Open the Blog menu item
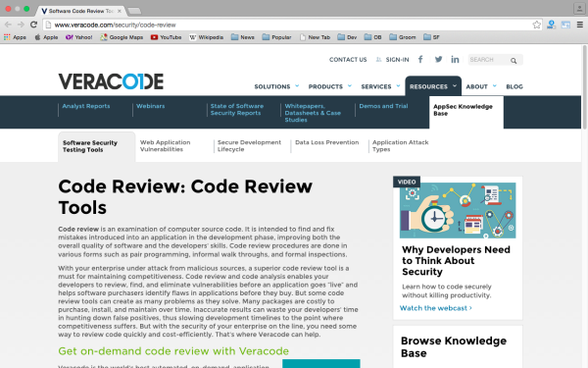 [x=514, y=86]
